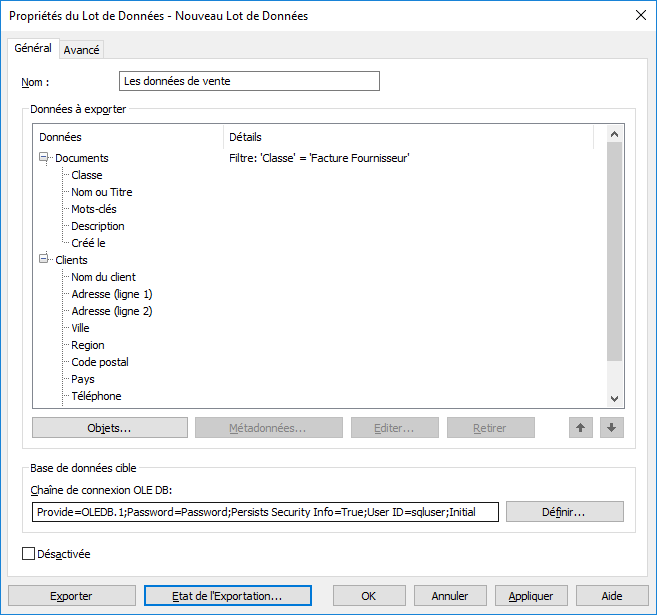Collapse the Documents tree node
657x615 pixels.
coord(44,158)
